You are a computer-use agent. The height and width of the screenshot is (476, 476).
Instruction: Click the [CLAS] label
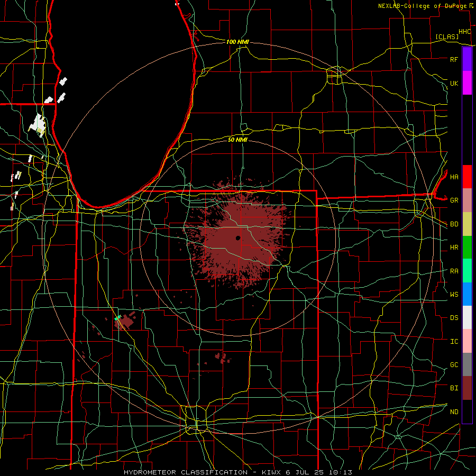point(447,36)
